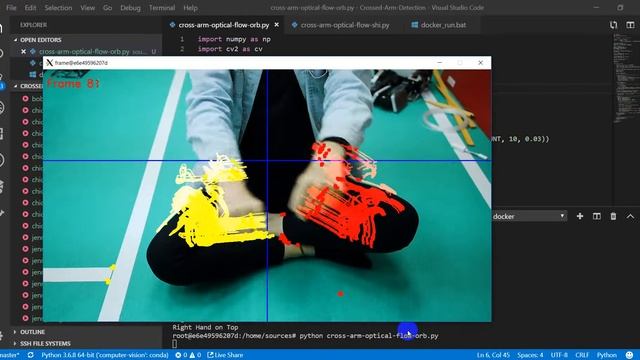Click the 'Right Hand on Top' terminal output
The image size is (640, 360).
coord(205,327)
